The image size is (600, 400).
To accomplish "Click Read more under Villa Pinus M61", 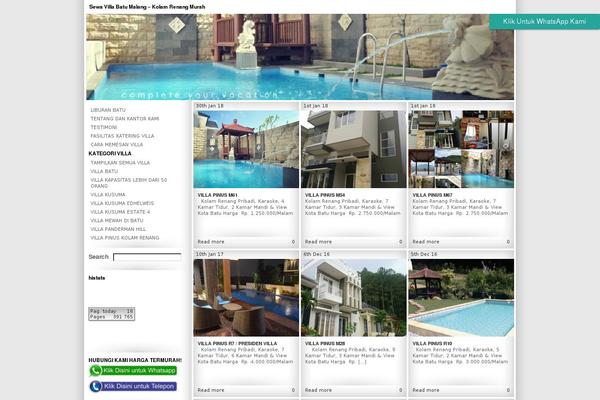I will coord(211,242).
